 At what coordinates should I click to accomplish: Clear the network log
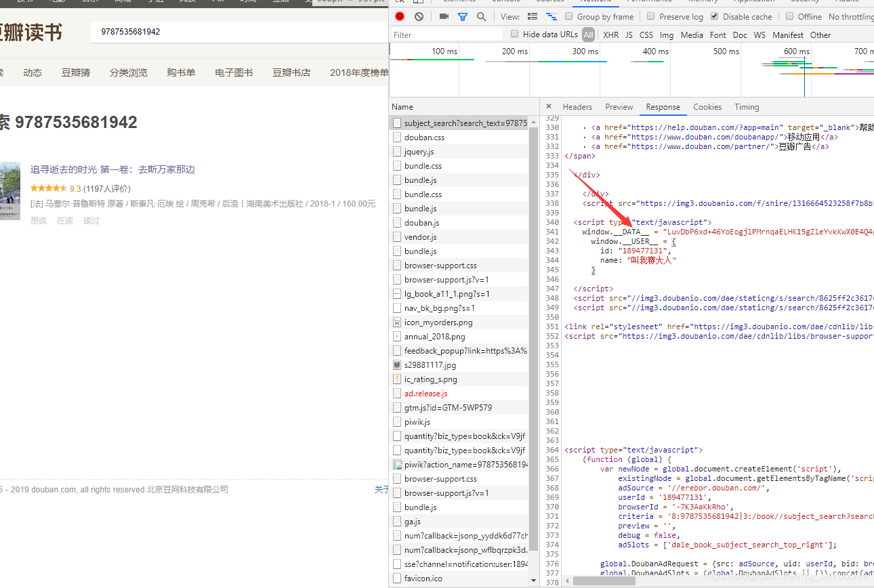tap(419, 16)
